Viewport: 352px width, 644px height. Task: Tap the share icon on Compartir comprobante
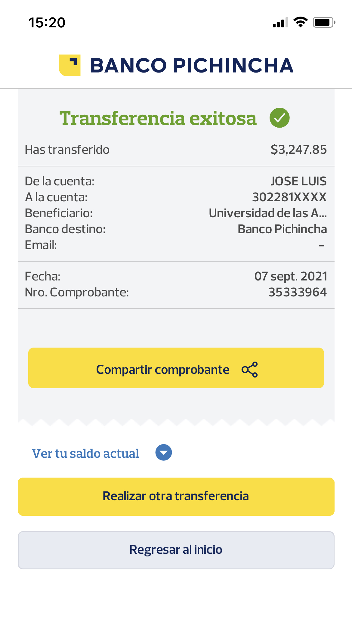pos(250,369)
